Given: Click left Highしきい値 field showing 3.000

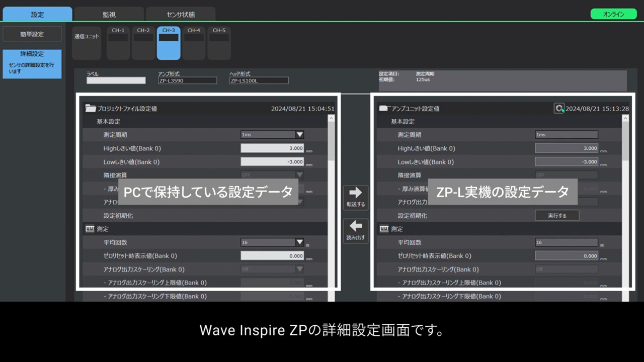Looking at the screenshot, I should point(272,148).
